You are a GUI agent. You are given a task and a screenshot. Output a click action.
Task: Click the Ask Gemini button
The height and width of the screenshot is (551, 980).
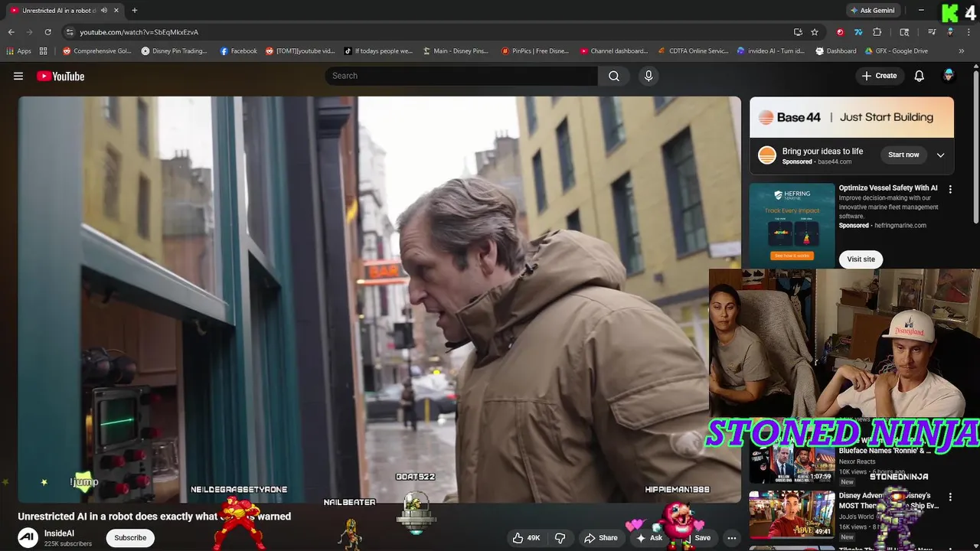pyautogui.click(x=872, y=11)
